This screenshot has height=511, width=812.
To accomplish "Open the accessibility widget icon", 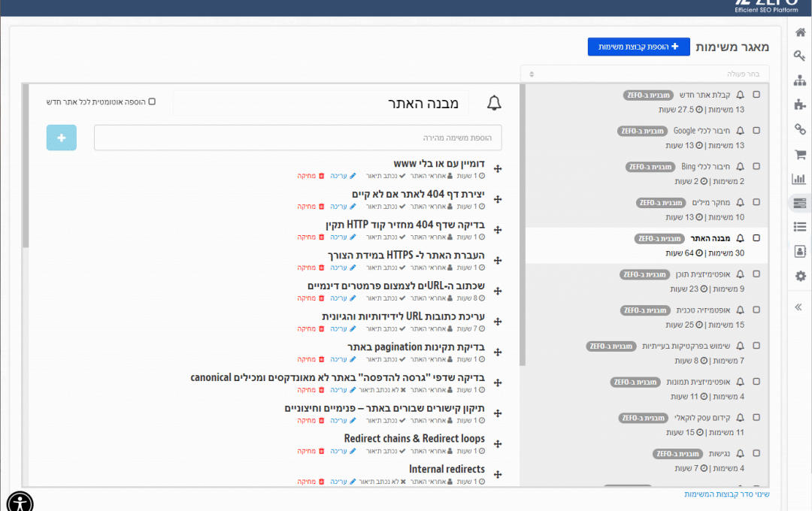I will point(20,502).
